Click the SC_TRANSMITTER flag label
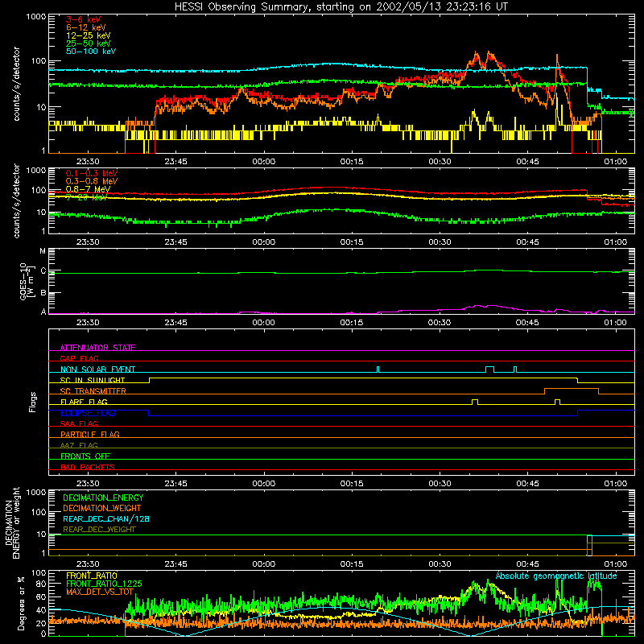The width and height of the screenshot is (644, 644). tap(93, 391)
